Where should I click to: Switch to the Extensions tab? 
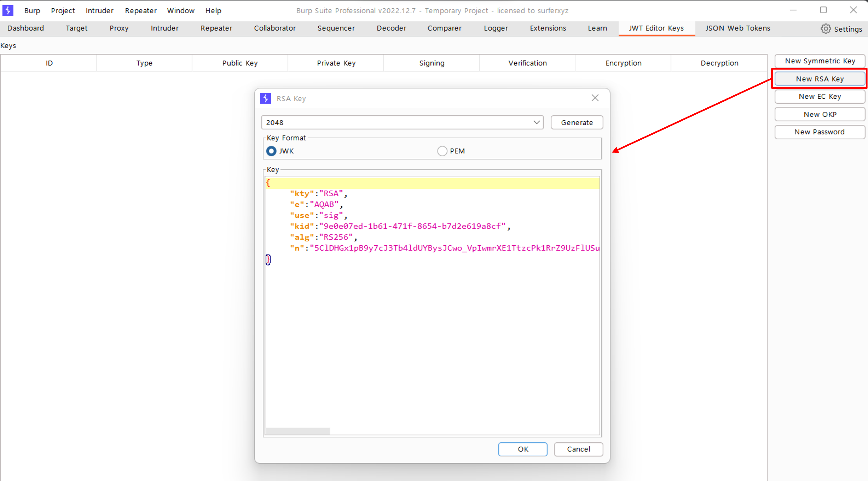pos(548,28)
